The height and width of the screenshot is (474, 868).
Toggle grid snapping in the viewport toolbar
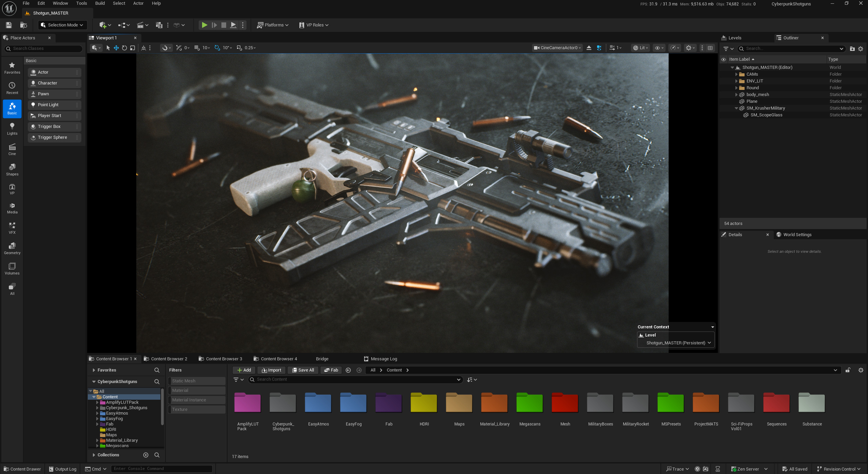197,48
